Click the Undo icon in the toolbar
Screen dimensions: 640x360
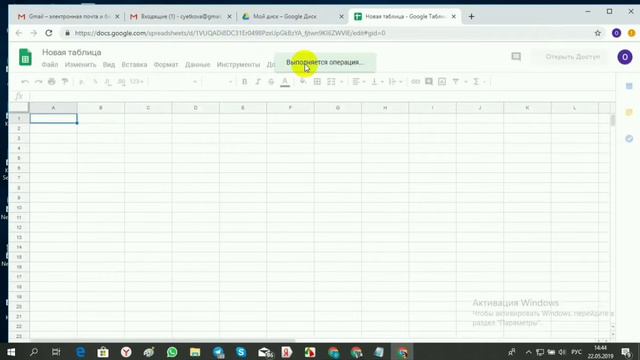pyautogui.click(x=25, y=82)
